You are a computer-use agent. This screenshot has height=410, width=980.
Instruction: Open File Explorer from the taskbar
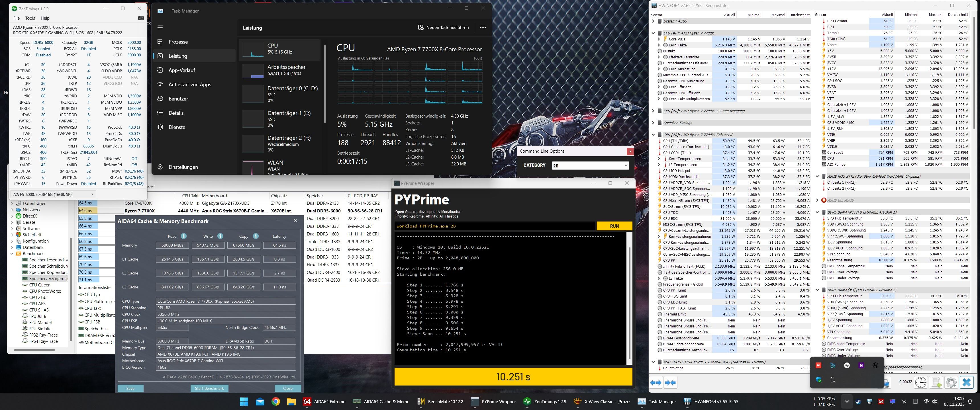pos(291,402)
